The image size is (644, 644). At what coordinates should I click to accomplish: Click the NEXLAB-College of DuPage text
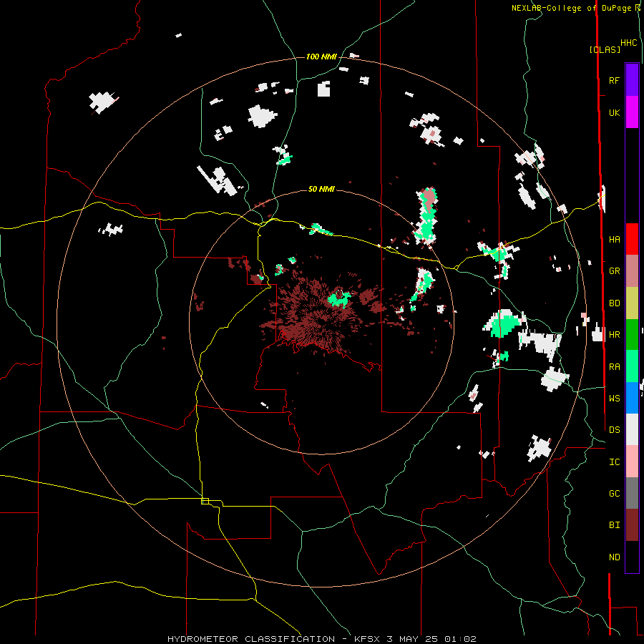pyautogui.click(x=572, y=8)
